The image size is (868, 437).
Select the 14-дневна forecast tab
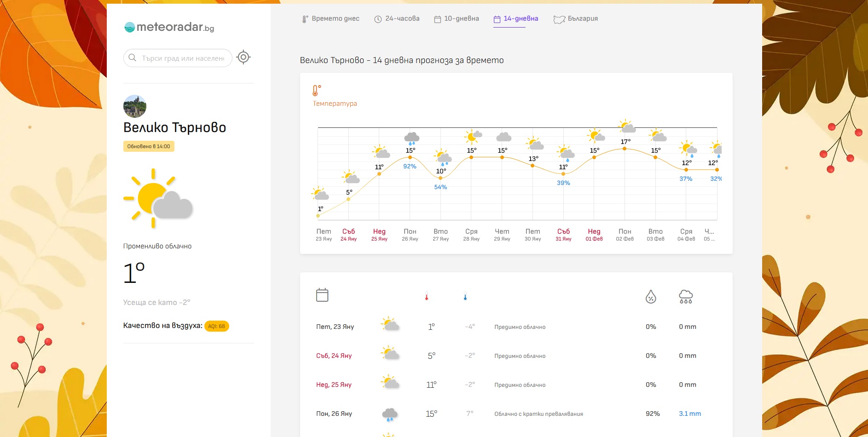click(x=515, y=19)
